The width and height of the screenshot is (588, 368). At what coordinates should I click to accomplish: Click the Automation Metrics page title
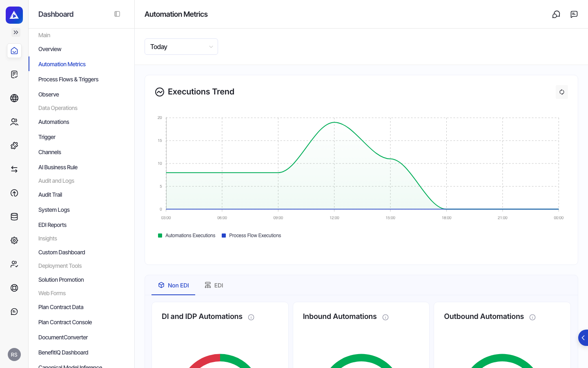click(x=176, y=14)
